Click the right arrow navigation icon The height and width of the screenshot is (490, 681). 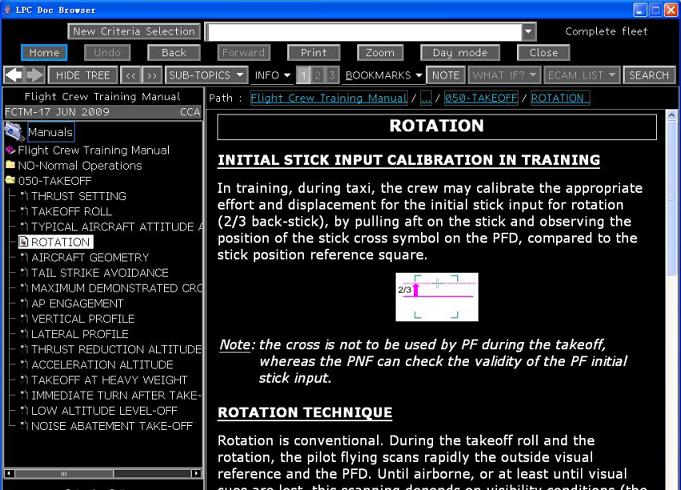(35, 75)
